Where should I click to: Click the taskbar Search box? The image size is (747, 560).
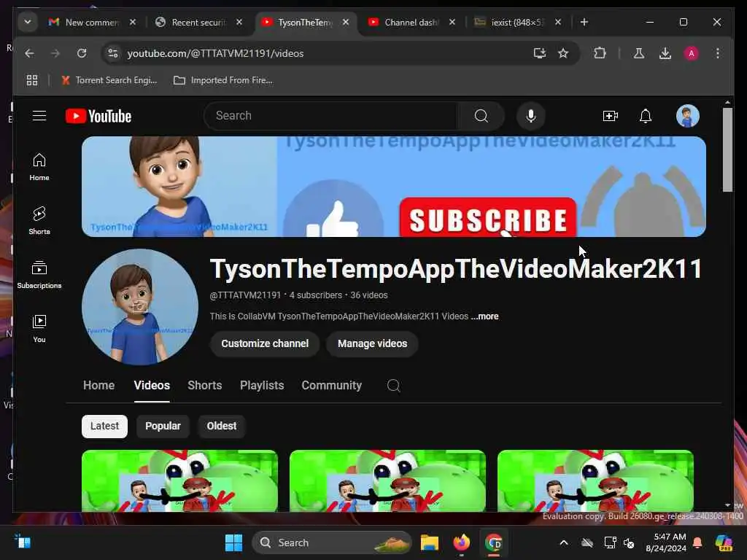(x=332, y=542)
